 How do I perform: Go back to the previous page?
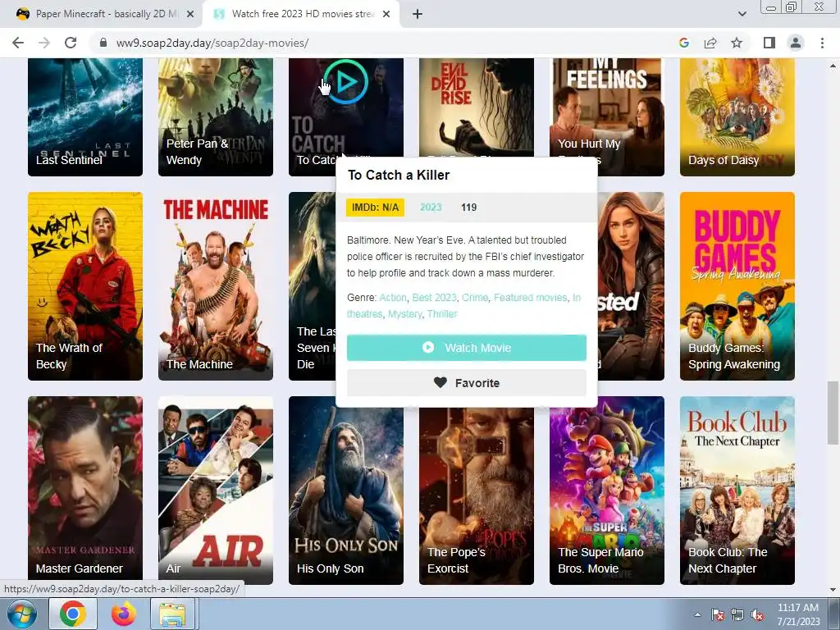tap(18, 43)
